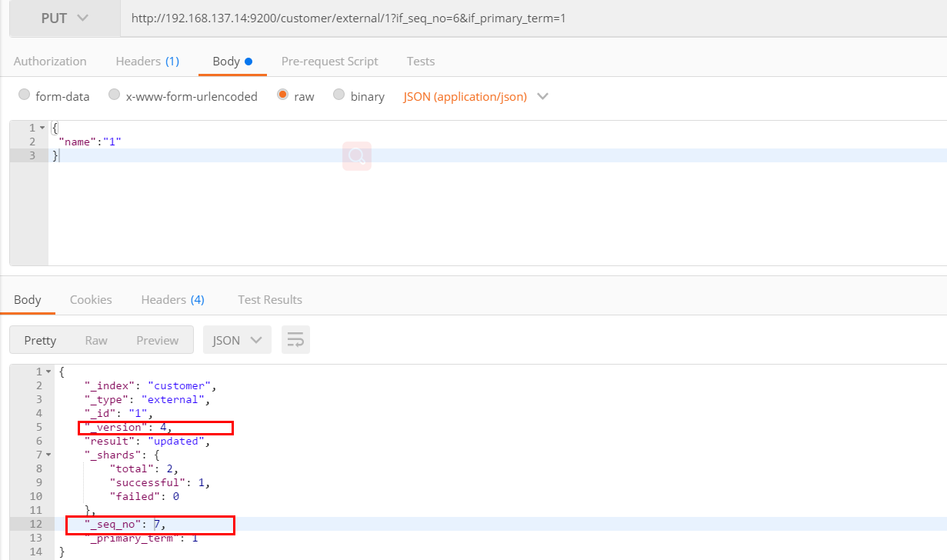Click the request URL input field

tap(531, 18)
